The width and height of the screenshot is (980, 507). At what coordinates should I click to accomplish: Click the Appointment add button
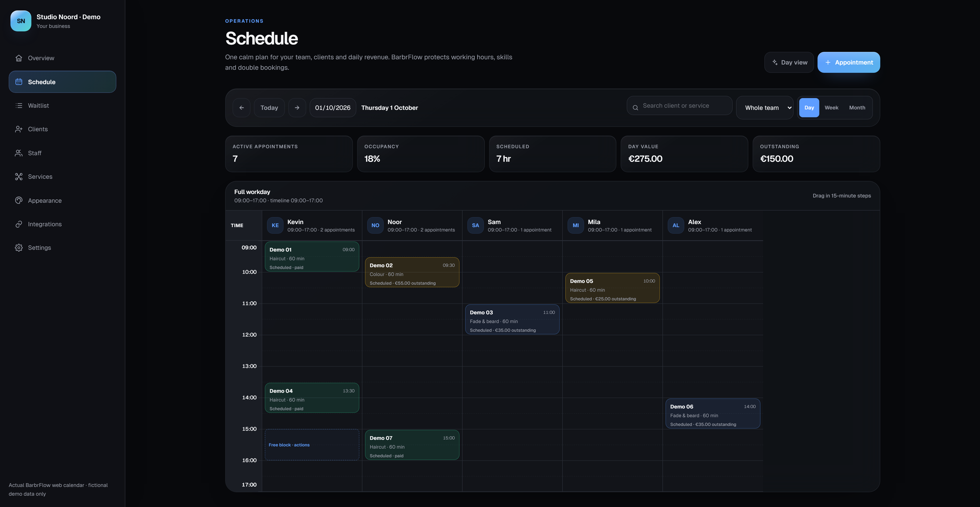pos(849,62)
